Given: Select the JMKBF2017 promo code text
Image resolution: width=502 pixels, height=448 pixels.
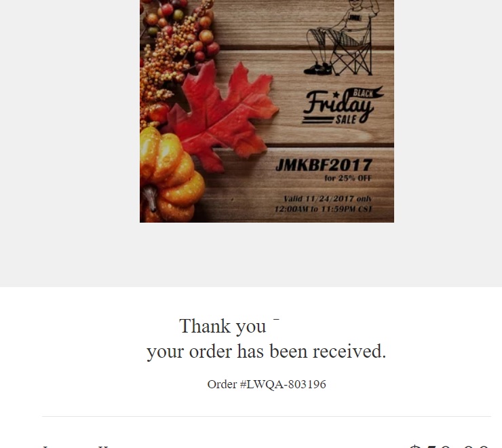Looking at the screenshot, I should pos(324,165).
